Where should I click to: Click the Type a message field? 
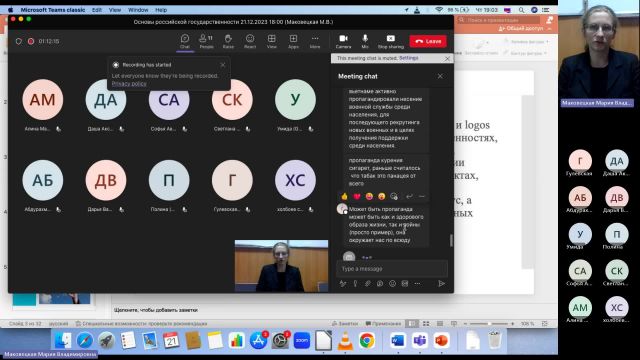(x=392, y=269)
